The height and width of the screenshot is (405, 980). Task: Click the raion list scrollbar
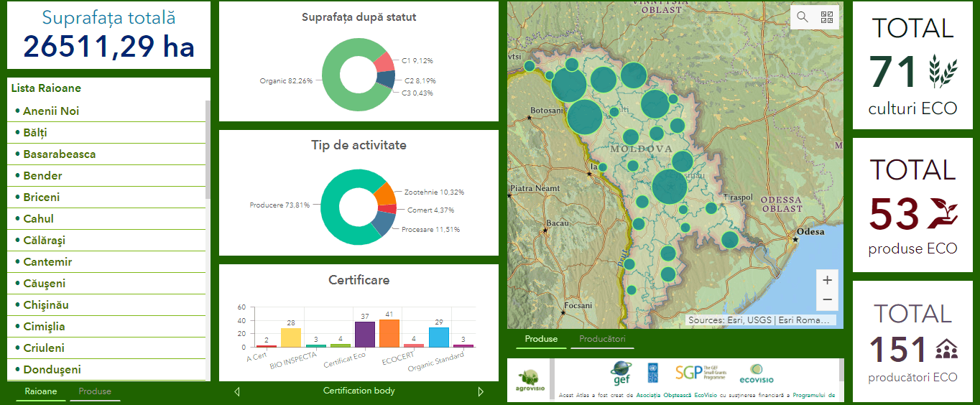coord(208,149)
